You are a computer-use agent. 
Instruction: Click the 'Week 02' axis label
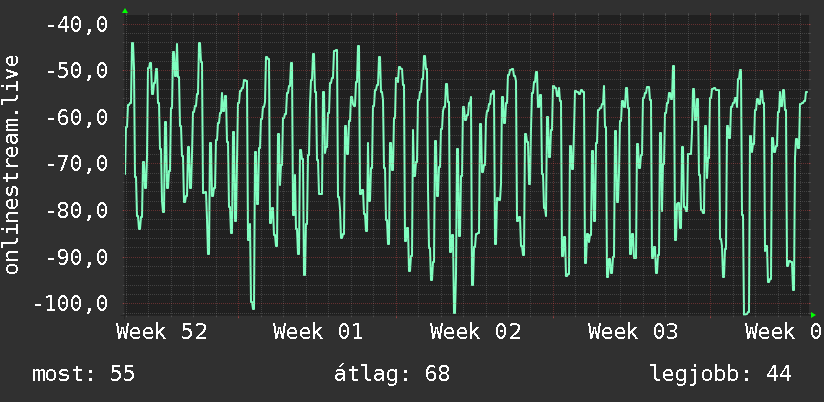[x=476, y=332]
